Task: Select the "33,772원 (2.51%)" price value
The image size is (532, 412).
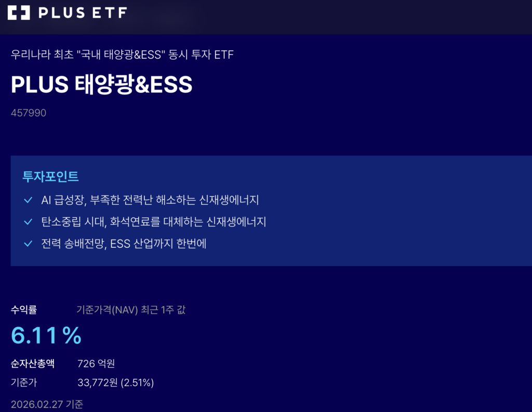Action: point(115,383)
